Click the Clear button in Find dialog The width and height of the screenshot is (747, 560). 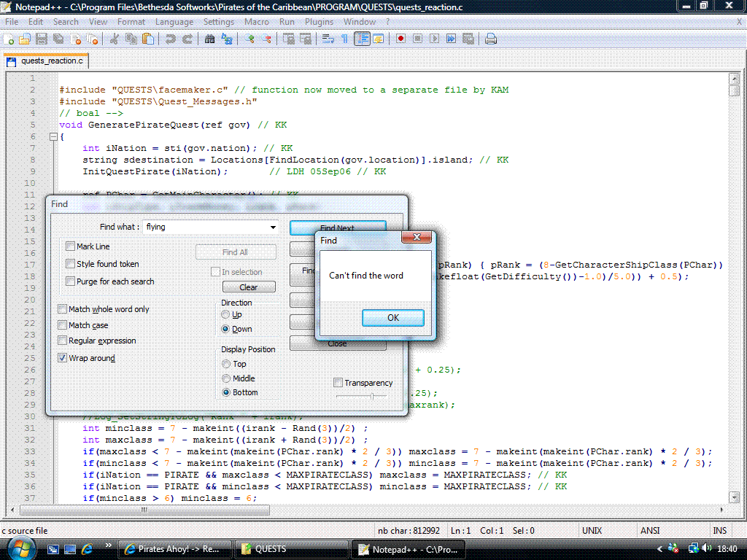pos(249,287)
